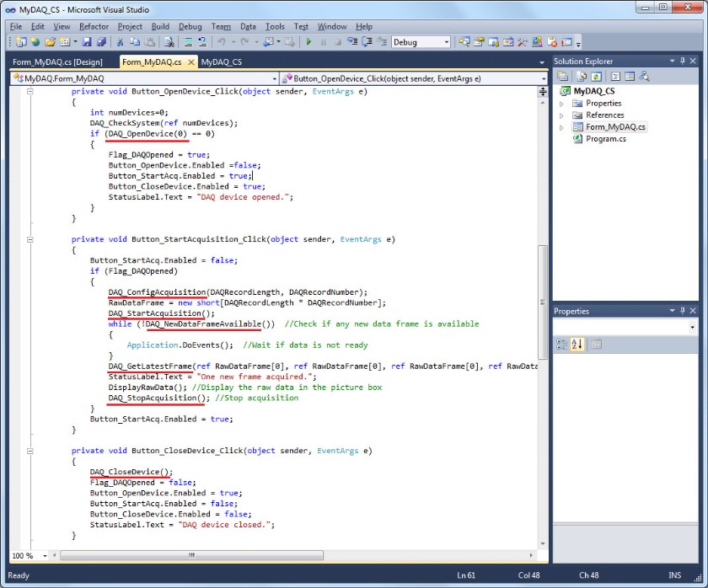Image resolution: width=708 pixels, height=588 pixels.
Task: Open the Refactor menu
Action: [x=94, y=27]
